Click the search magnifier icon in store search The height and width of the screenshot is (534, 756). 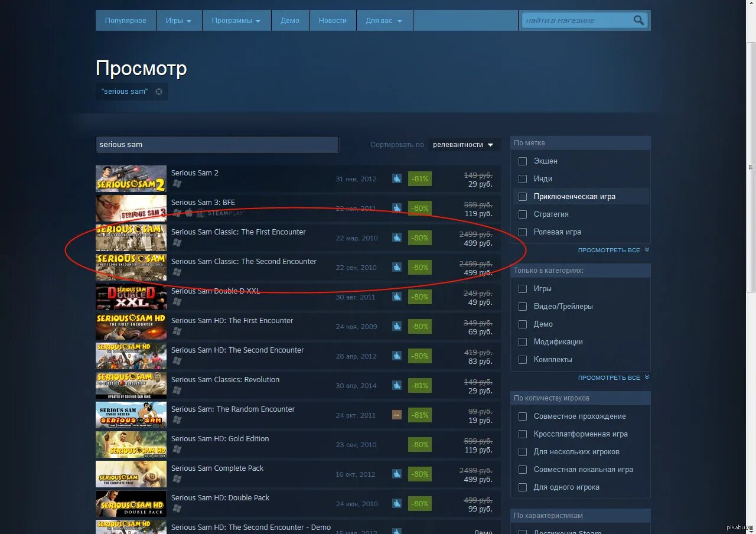pos(638,20)
